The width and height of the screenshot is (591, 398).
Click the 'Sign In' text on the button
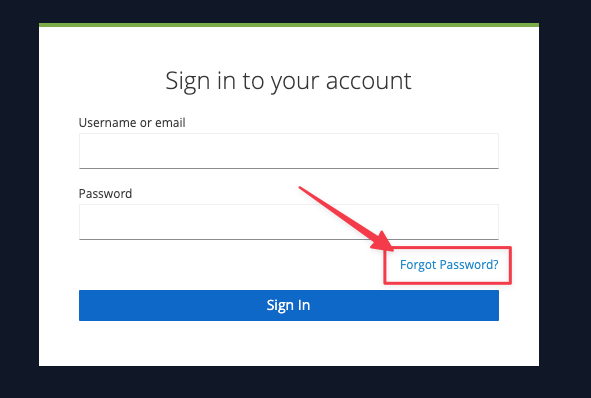pyautogui.click(x=288, y=305)
